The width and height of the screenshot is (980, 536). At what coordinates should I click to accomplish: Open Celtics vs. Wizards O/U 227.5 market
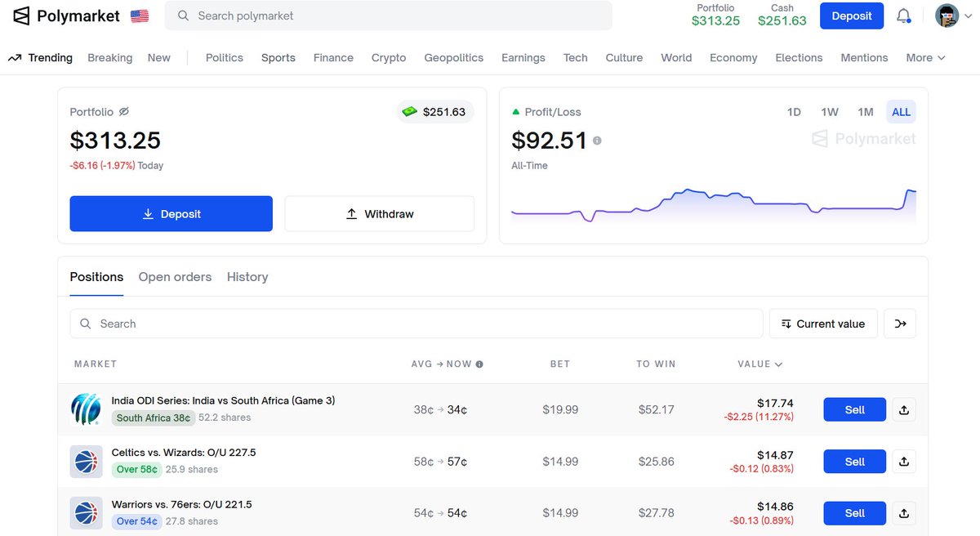tap(184, 452)
